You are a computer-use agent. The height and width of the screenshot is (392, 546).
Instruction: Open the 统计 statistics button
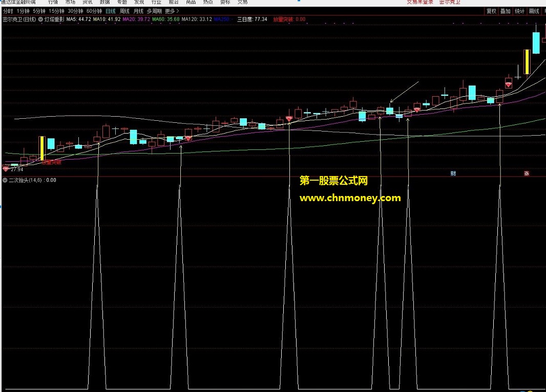pyautogui.click(x=519, y=11)
